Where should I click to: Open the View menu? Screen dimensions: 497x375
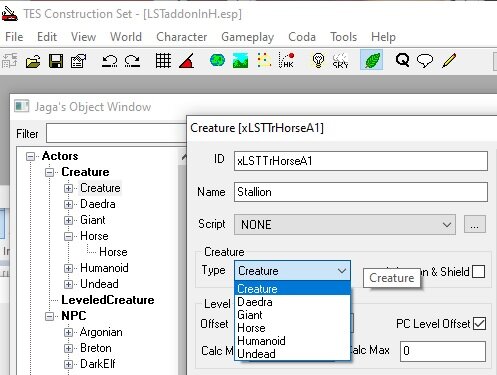click(x=83, y=37)
